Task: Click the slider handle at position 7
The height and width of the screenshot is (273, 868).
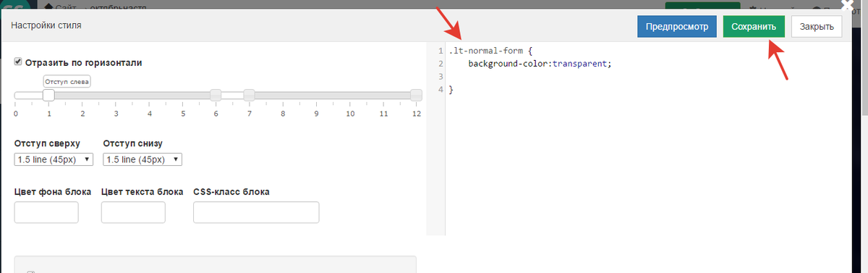Action: point(249,95)
